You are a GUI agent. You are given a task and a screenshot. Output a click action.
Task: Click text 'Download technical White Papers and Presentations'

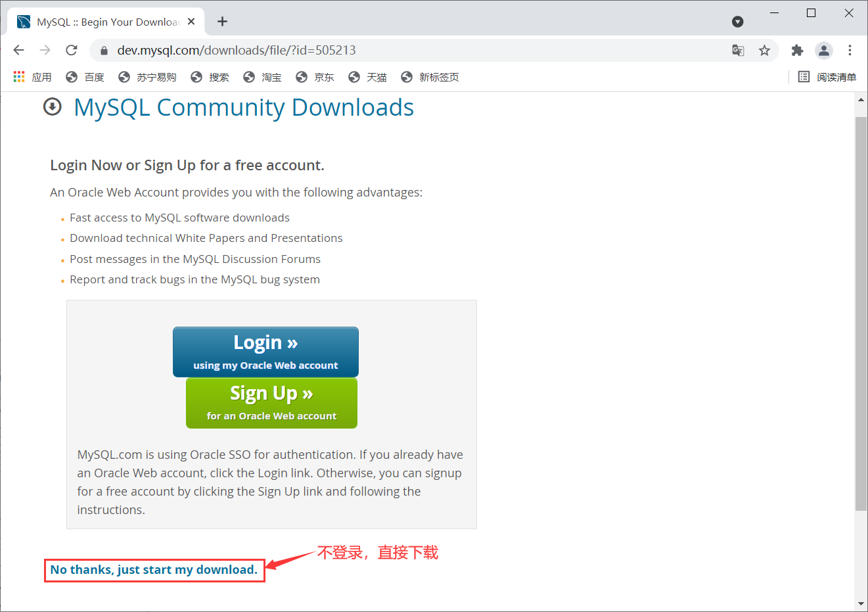[206, 238]
